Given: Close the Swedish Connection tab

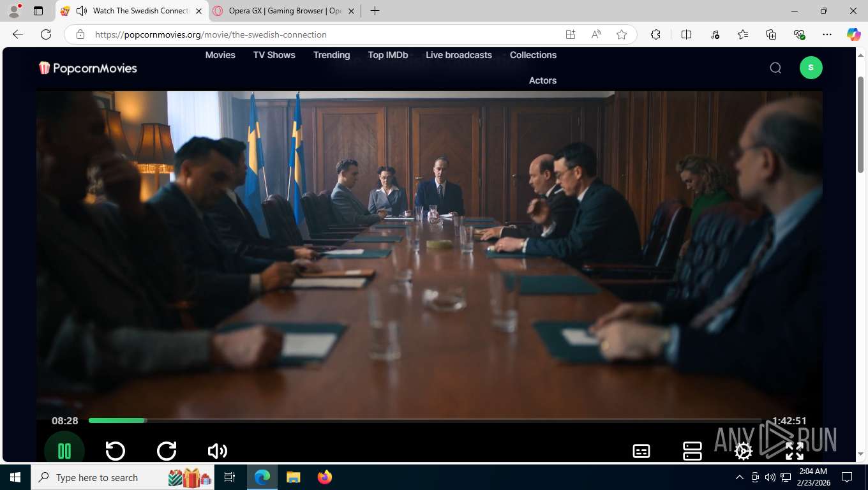Looking at the screenshot, I should [x=198, y=11].
